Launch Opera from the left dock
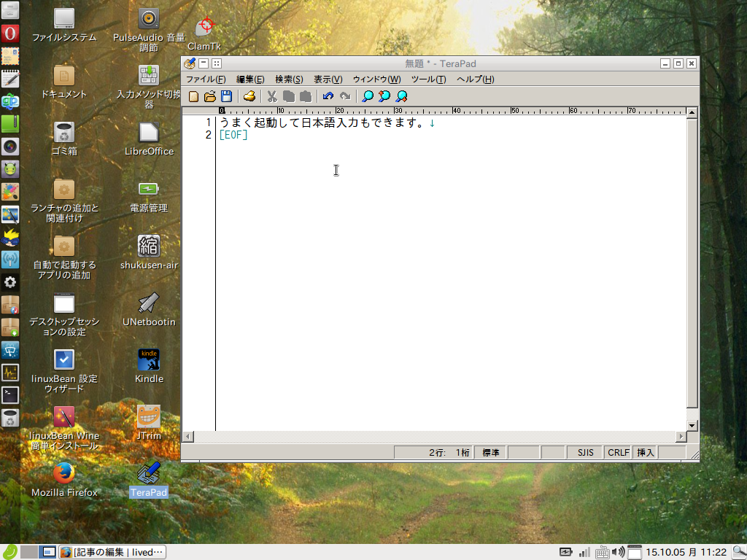The width and height of the screenshot is (747, 560). click(x=10, y=34)
